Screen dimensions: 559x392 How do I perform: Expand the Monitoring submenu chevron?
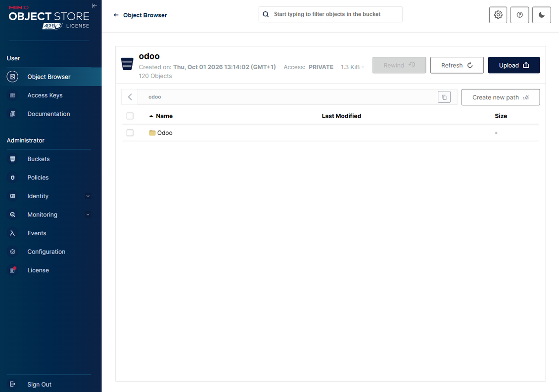tap(88, 215)
